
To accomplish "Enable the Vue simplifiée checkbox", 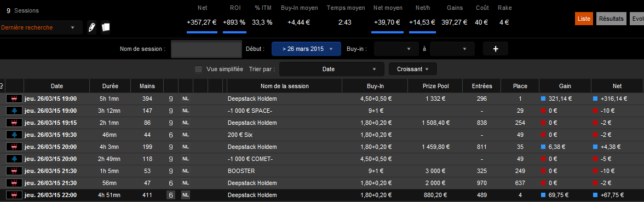I will 198,70.
